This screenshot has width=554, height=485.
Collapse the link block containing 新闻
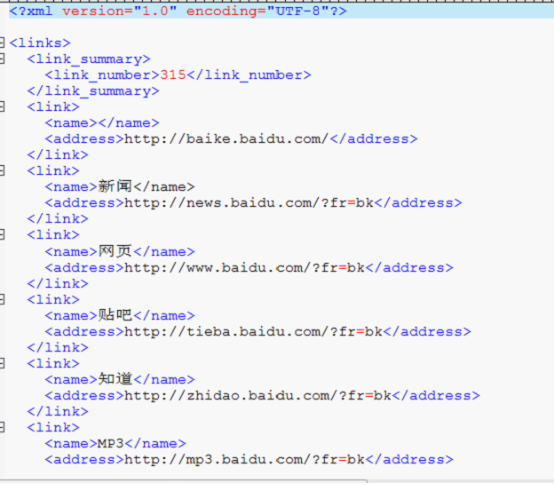2,171
